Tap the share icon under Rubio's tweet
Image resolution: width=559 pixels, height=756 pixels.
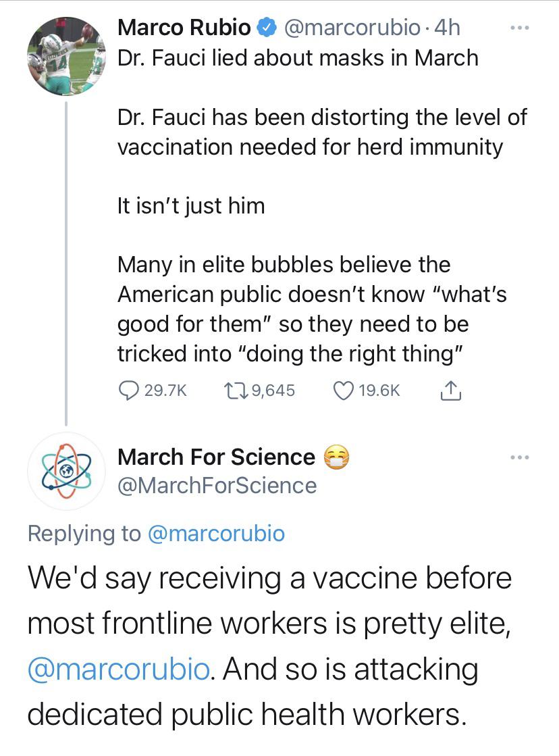(450, 390)
